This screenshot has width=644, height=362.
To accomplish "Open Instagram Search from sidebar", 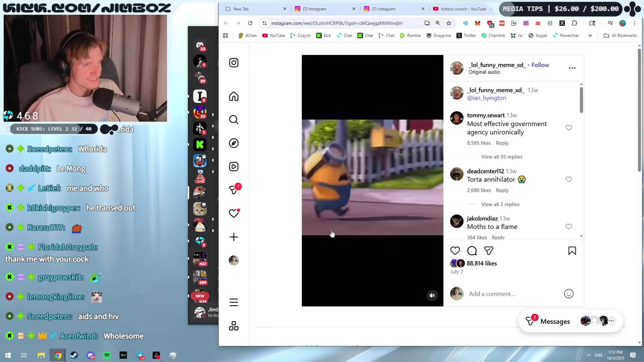I will [233, 120].
